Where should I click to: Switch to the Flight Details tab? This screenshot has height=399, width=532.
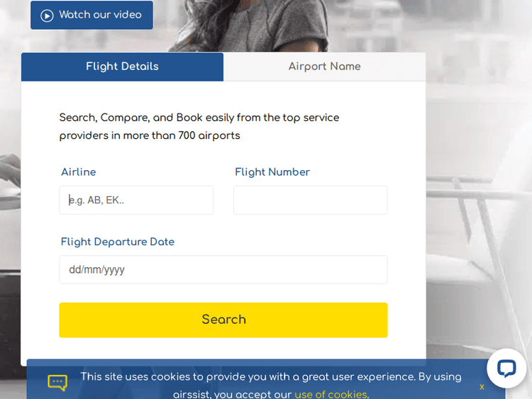(x=122, y=67)
